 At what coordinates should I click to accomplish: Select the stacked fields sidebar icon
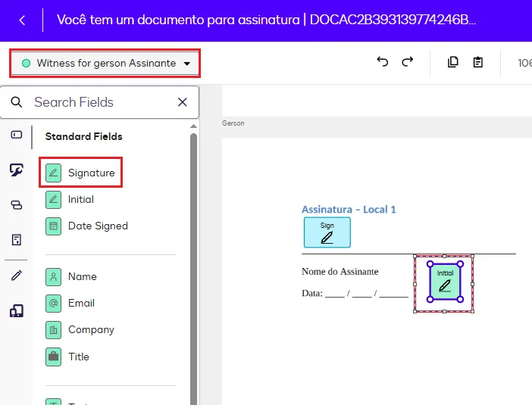pyautogui.click(x=16, y=204)
